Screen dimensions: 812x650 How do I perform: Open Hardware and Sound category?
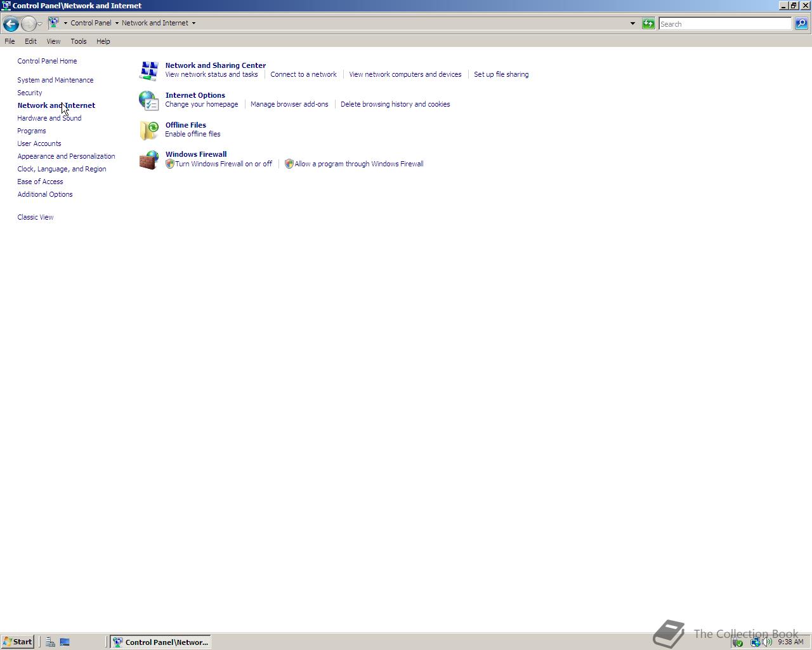pyautogui.click(x=49, y=118)
